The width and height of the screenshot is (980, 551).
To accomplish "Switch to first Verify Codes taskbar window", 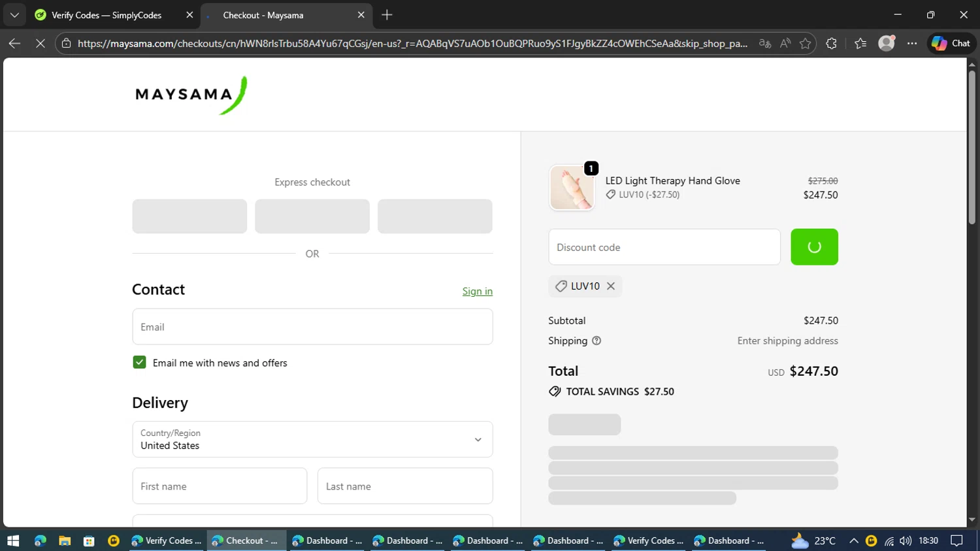I will click(x=167, y=541).
